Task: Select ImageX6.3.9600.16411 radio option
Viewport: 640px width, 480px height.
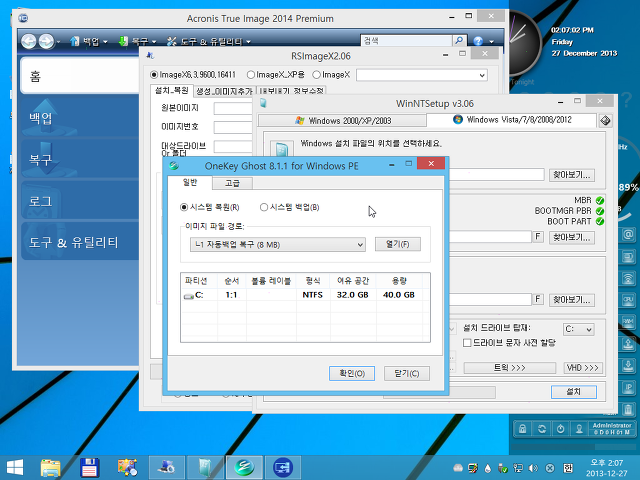Action: click(154, 75)
